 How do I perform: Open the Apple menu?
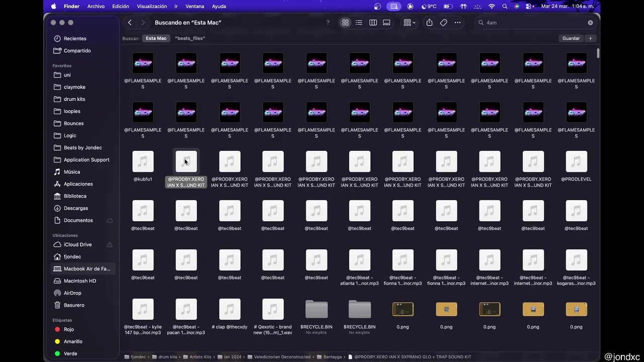(54, 7)
